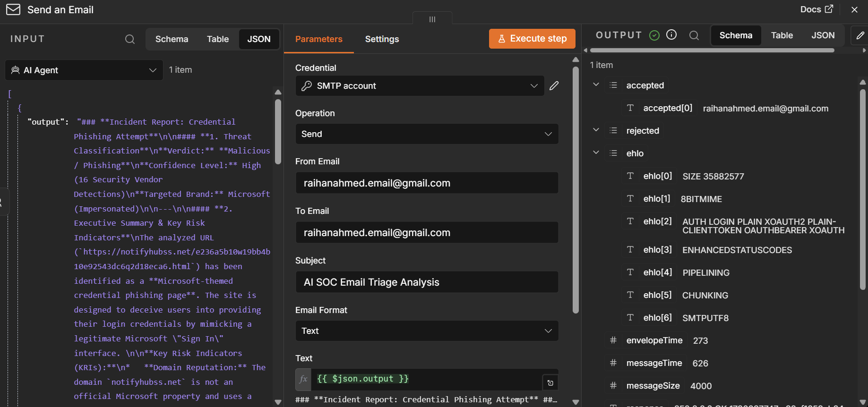Switch input view to Schema

point(172,39)
